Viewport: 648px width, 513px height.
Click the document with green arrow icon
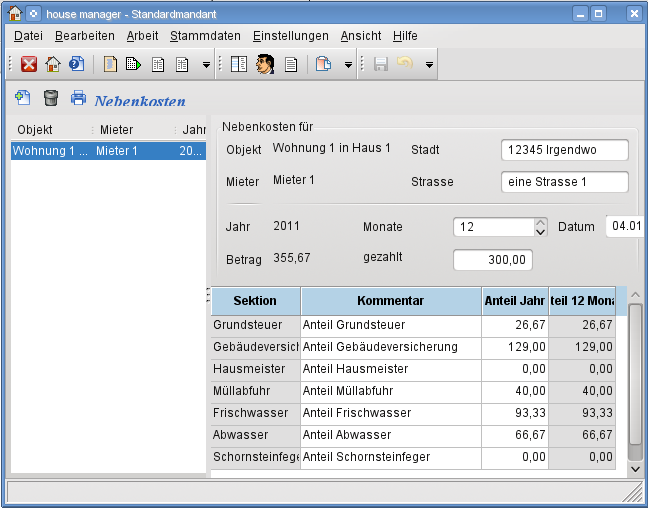pos(134,65)
